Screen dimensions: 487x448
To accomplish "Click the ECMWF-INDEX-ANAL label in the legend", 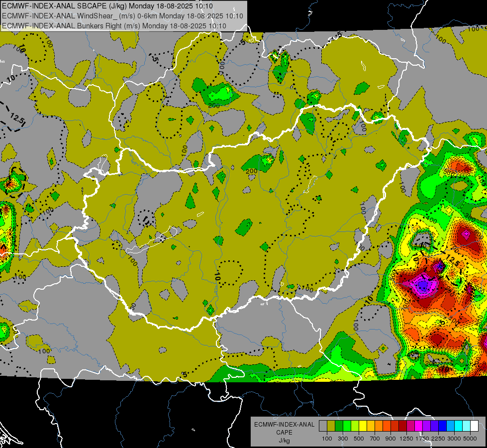I will click(284, 425).
